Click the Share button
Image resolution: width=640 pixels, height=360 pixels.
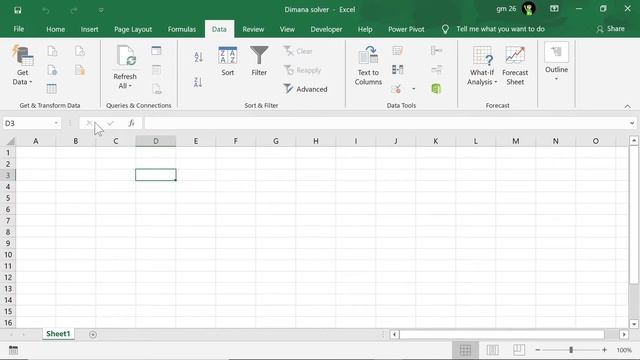coord(610,29)
